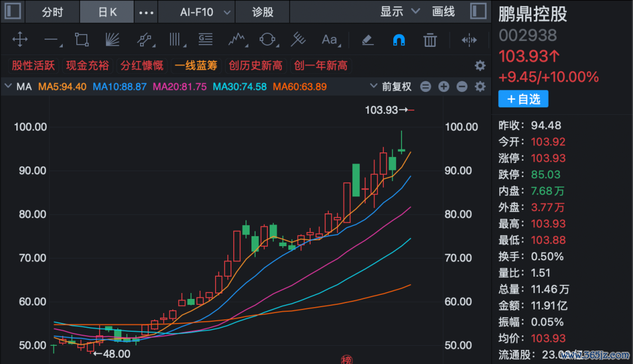The width and height of the screenshot is (633, 364).
Task: Click the 48.00 low price marker
Action: pyautogui.click(x=112, y=354)
